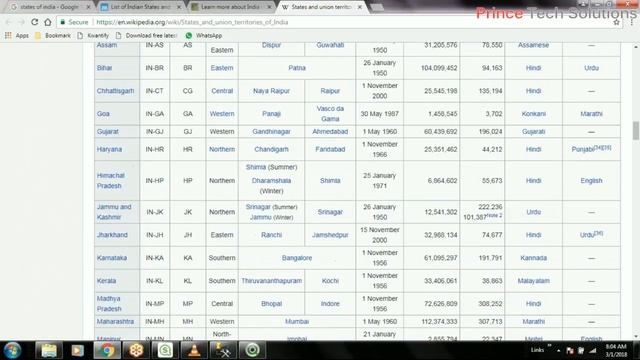Open VLC media player from taskbar

[194, 350]
